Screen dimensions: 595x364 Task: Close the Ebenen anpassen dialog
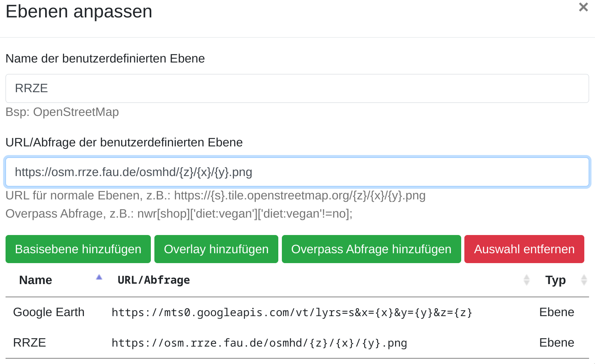[583, 7]
